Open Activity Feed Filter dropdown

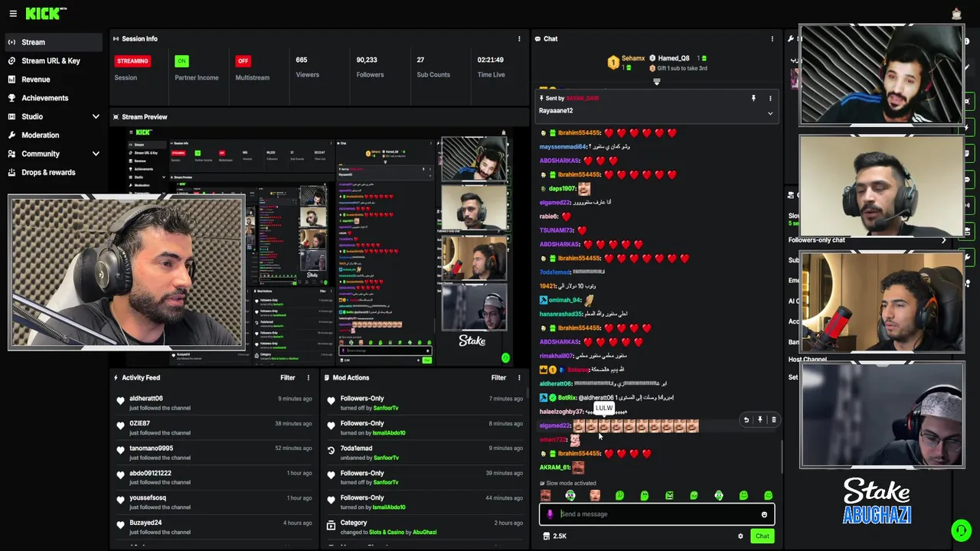pyautogui.click(x=287, y=378)
